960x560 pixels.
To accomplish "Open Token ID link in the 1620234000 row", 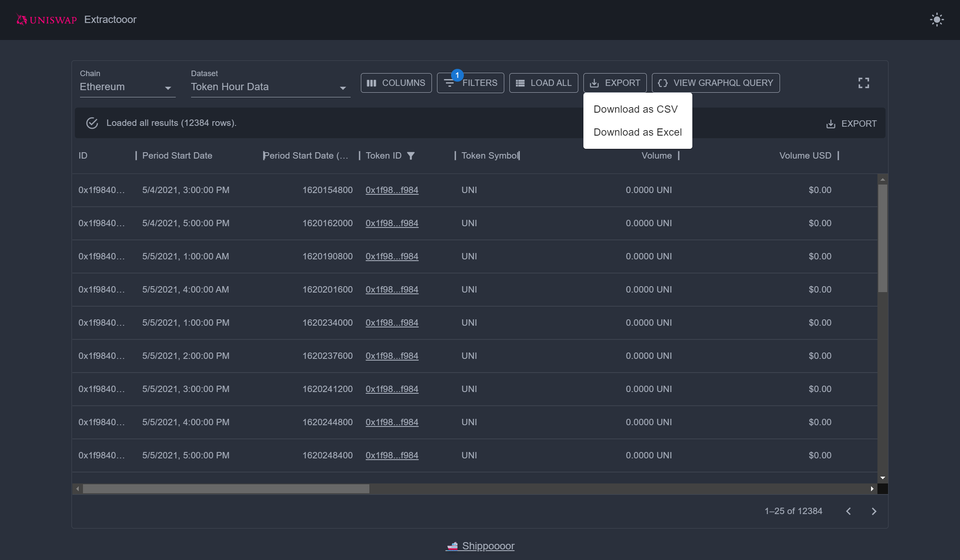I will (392, 323).
